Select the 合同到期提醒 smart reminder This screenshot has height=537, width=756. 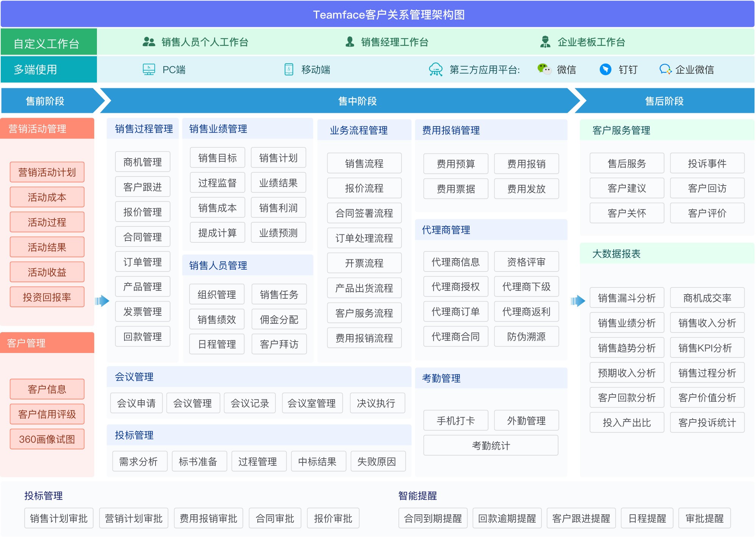coord(433,518)
